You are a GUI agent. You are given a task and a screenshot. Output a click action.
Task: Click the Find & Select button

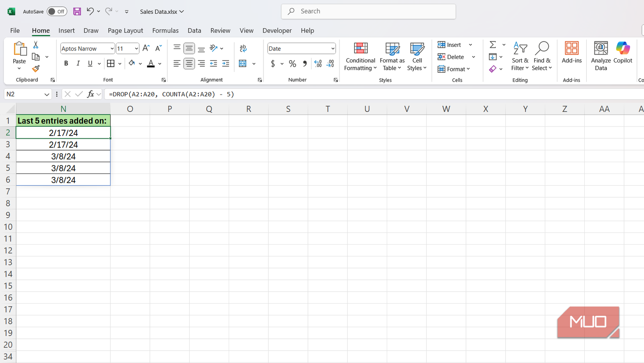tap(542, 57)
